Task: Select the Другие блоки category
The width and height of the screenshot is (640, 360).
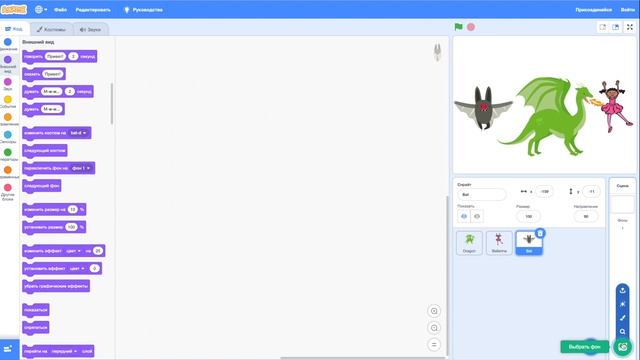Action: click(x=8, y=192)
